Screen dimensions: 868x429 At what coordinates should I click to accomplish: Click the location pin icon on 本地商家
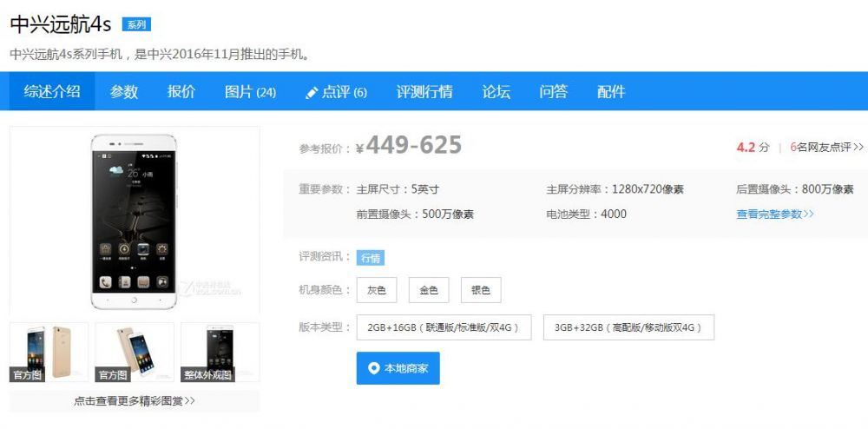click(x=373, y=368)
